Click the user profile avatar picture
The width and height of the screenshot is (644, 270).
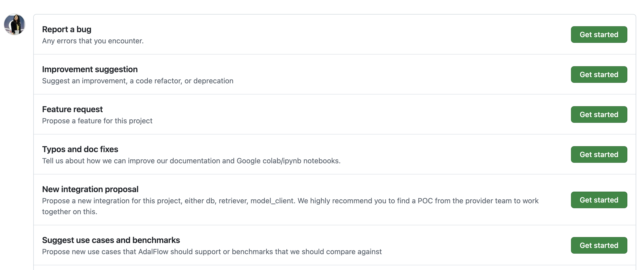pyautogui.click(x=15, y=24)
